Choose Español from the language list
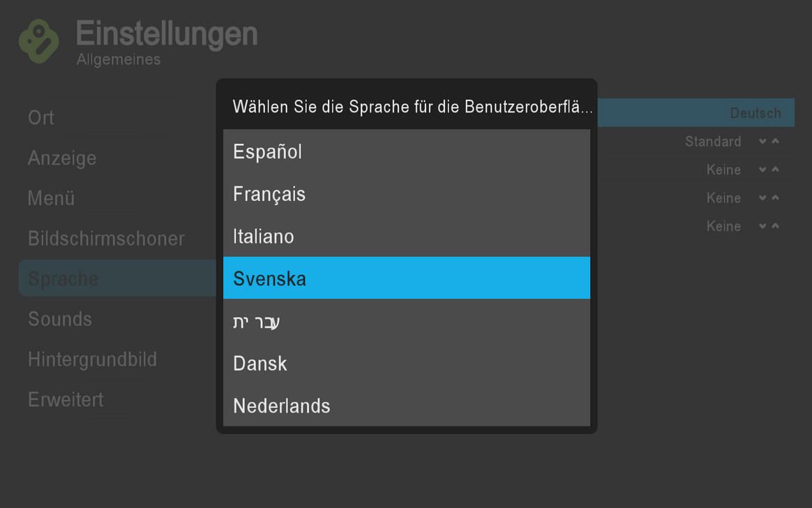This screenshot has width=812, height=508. point(406,151)
